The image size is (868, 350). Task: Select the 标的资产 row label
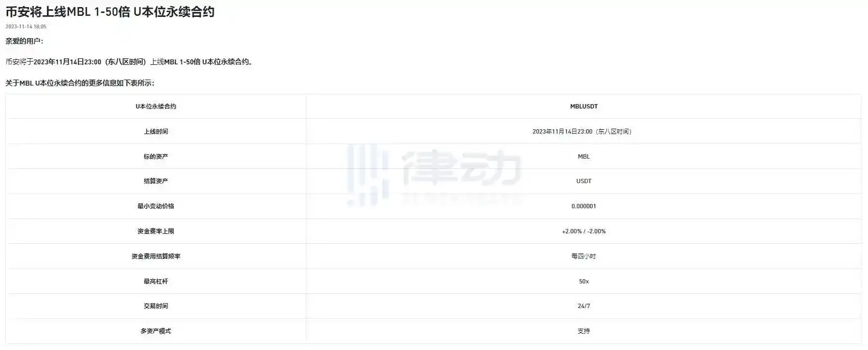156,157
